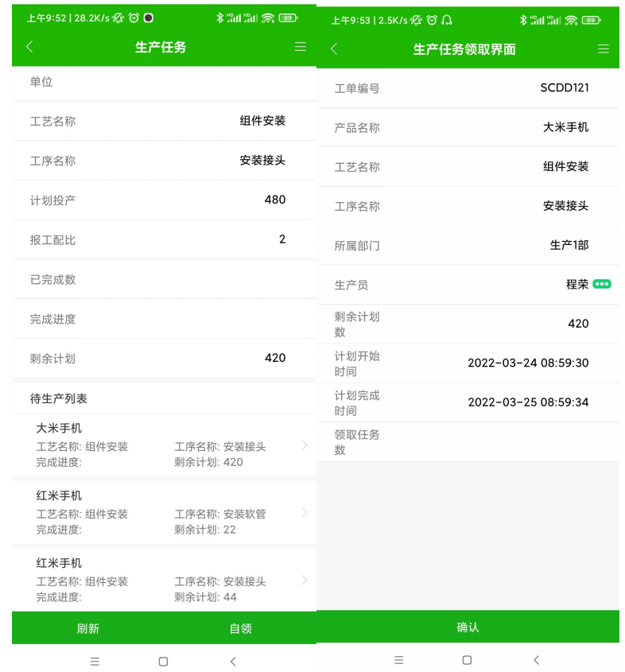Tap headphone icon in right phone status bar
This screenshot has width=625, height=672.
[x=446, y=20]
